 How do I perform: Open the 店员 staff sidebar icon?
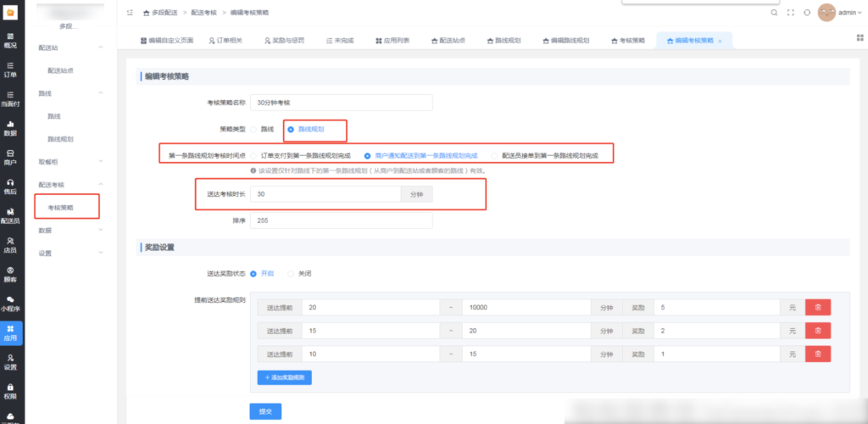tap(10, 246)
